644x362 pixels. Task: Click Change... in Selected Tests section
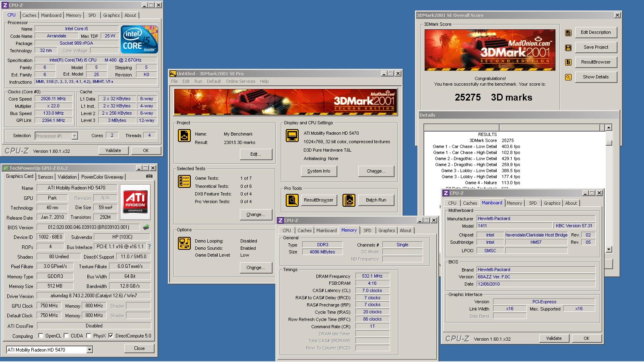256,214
